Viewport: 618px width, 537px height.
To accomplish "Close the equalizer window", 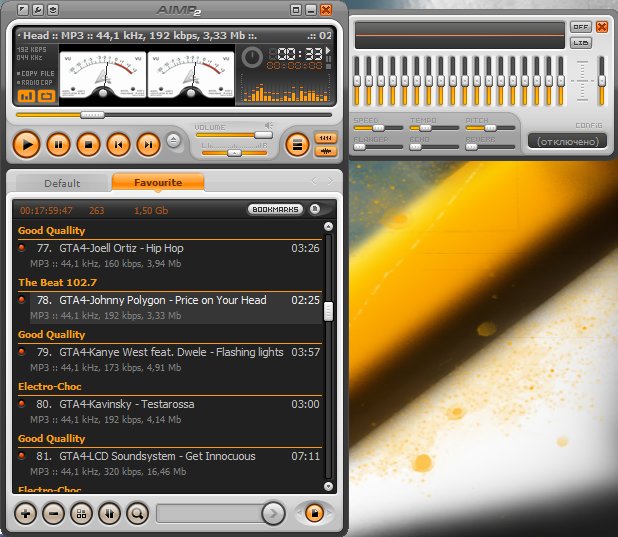I will 602,27.
